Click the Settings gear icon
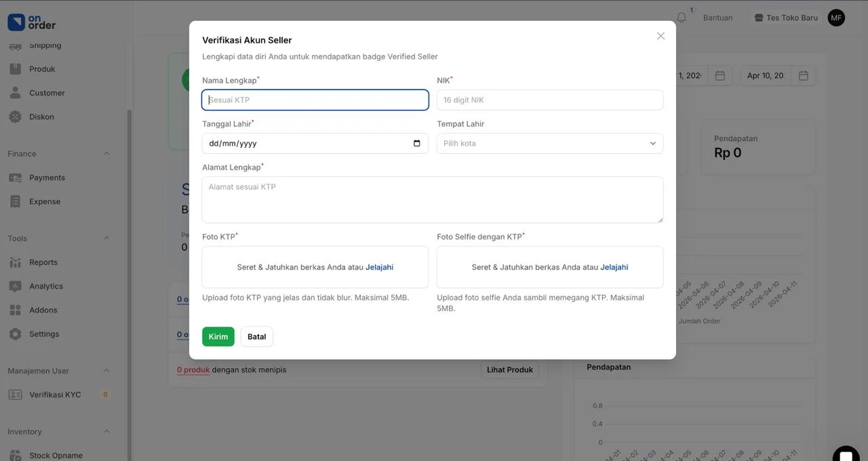 point(15,334)
